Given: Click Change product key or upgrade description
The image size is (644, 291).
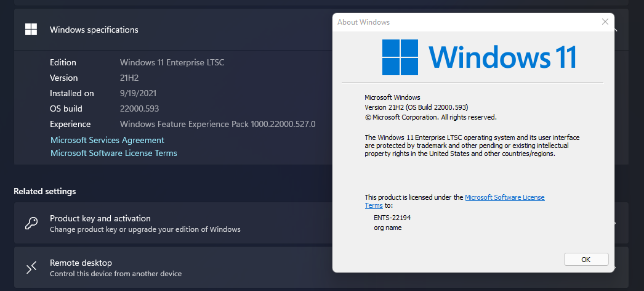Looking at the screenshot, I should click(145, 229).
